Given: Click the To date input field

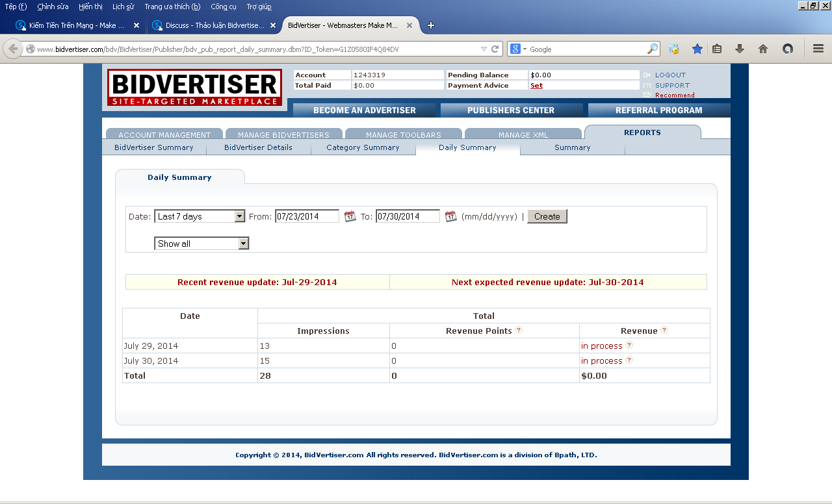Looking at the screenshot, I should click(x=408, y=216).
